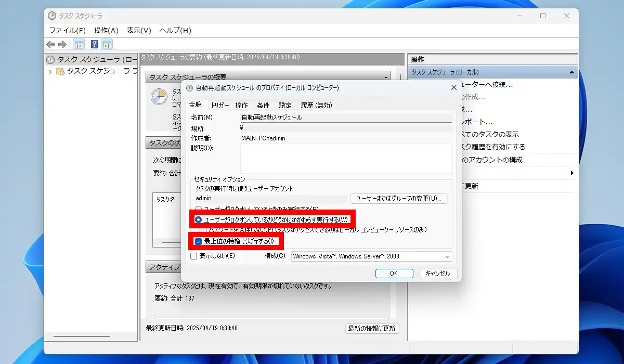Click the Forward arrow toolbar icon
Viewport: 624px width, 364px height.
point(62,44)
